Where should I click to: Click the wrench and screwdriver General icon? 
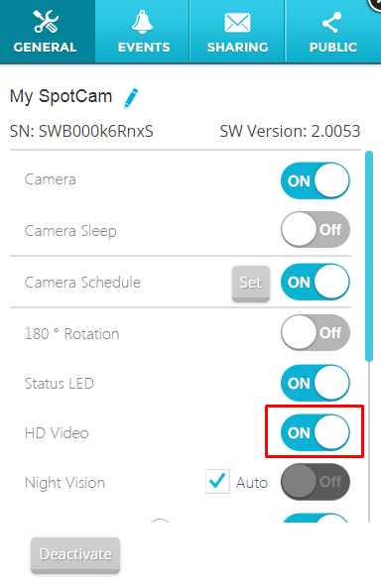(x=46, y=22)
